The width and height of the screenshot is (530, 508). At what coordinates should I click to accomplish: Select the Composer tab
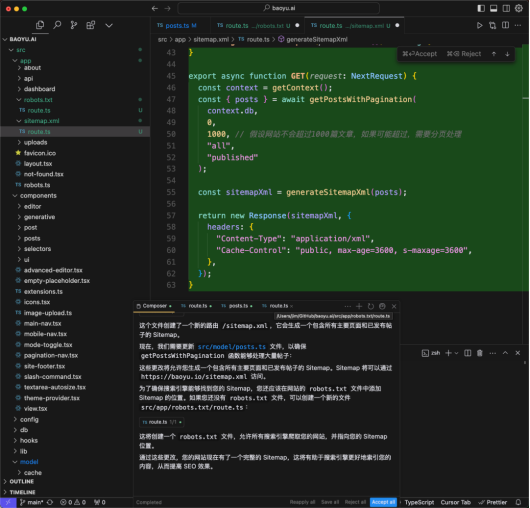(x=154, y=306)
